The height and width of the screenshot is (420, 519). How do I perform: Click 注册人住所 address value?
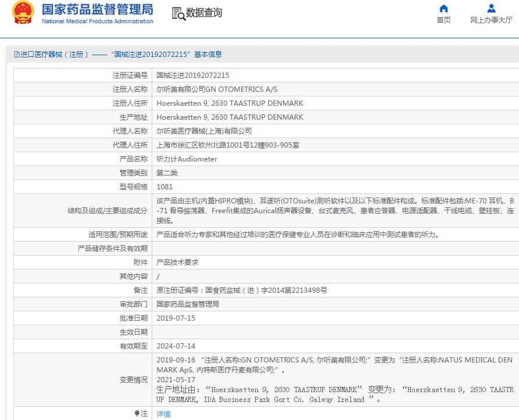click(x=230, y=103)
